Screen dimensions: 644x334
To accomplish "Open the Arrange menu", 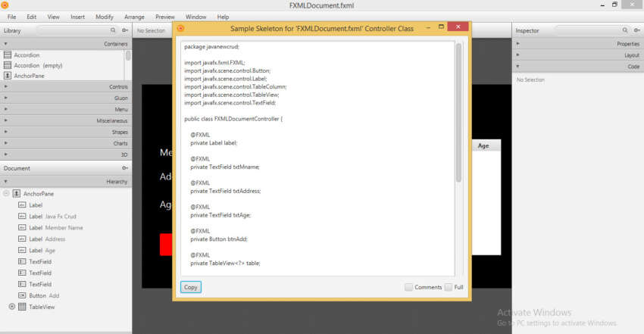I will click(x=134, y=17).
